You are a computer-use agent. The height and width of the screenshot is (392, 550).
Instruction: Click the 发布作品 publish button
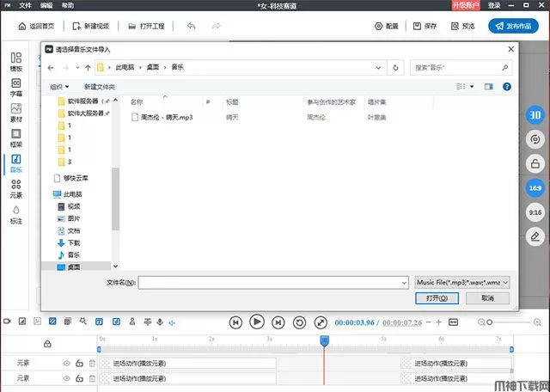(516, 26)
